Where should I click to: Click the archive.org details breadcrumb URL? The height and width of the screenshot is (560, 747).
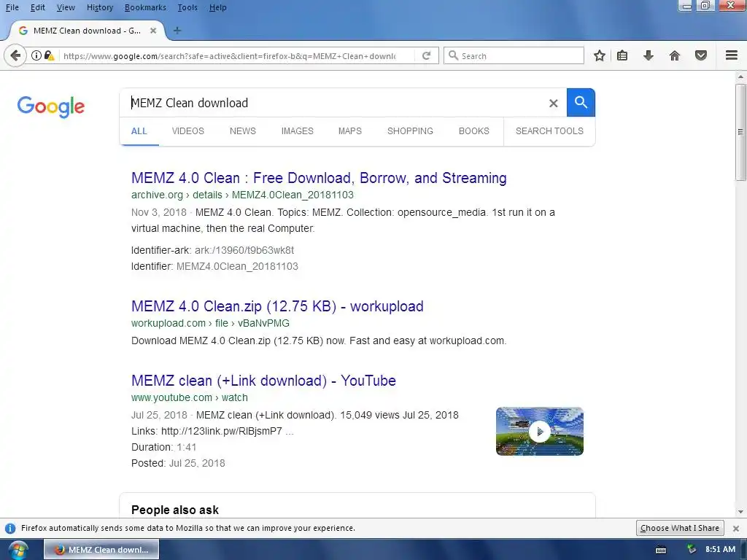[x=242, y=195]
